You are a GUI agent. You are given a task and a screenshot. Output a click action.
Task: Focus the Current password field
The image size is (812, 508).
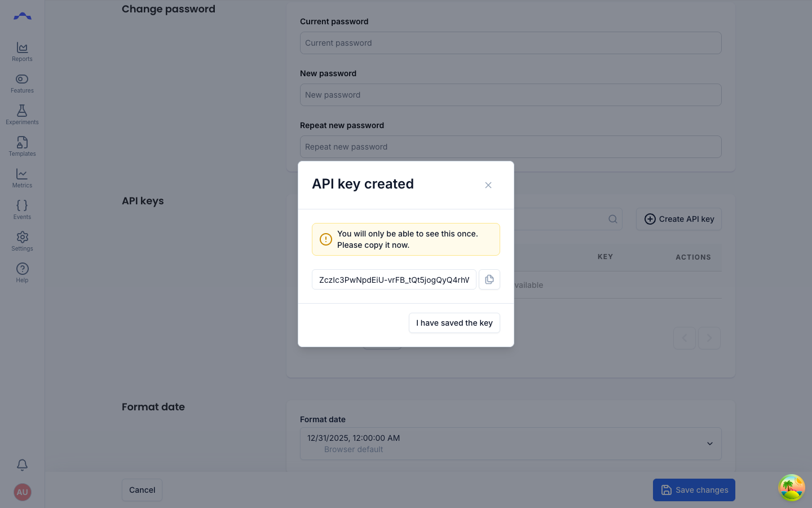pyautogui.click(x=511, y=43)
